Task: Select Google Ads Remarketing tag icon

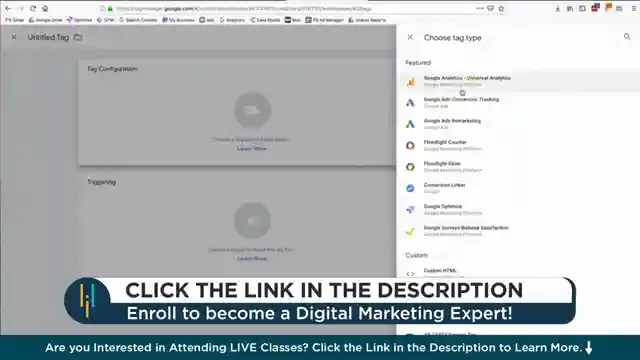Action: point(410,124)
